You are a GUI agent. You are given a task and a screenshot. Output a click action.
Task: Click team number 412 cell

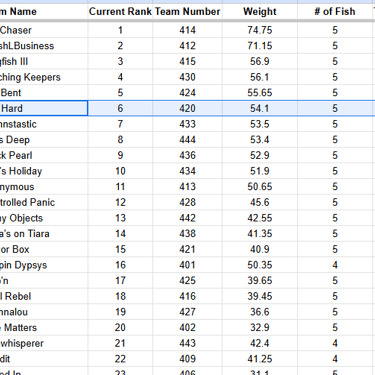pos(187,46)
